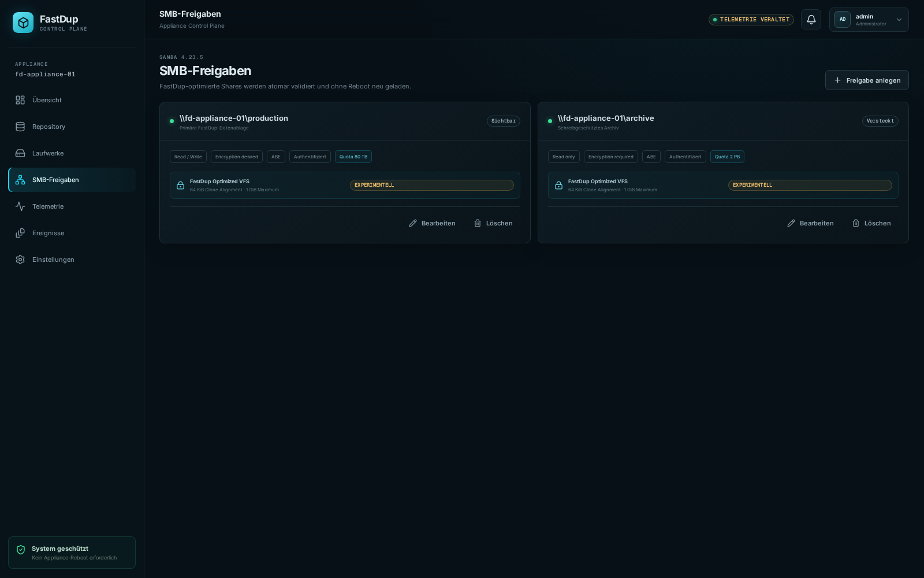Delete the archive share via Löschen
This screenshot has width=924, height=578.
[871, 223]
